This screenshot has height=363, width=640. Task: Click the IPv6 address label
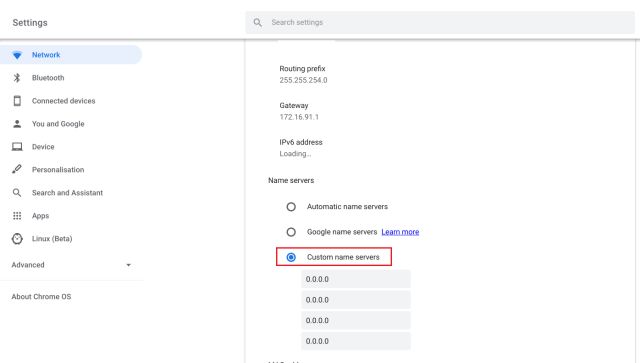pos(301,142)
